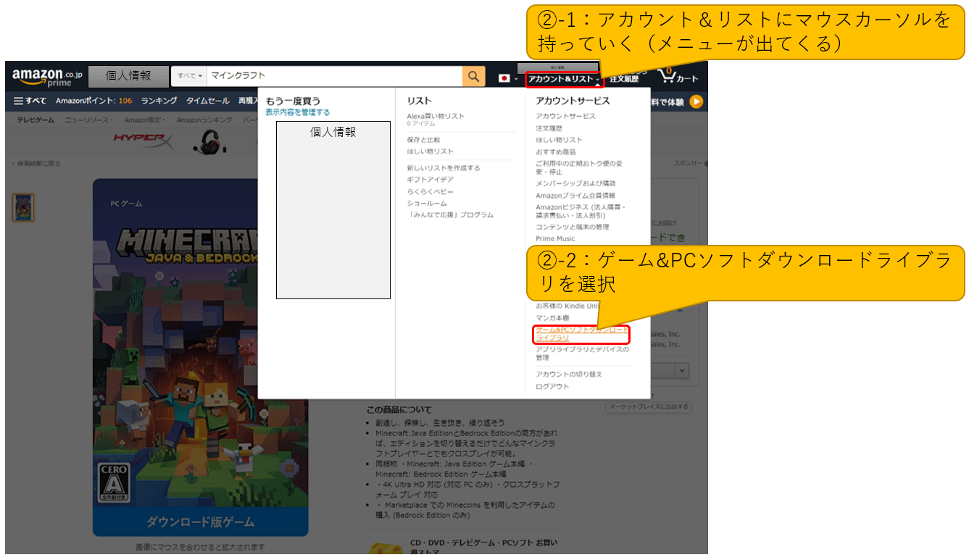This screenshot has height=560, width=969.
Task: Open コンテンツと端末の管理 menu entry
Action: (x=573, y=227)
